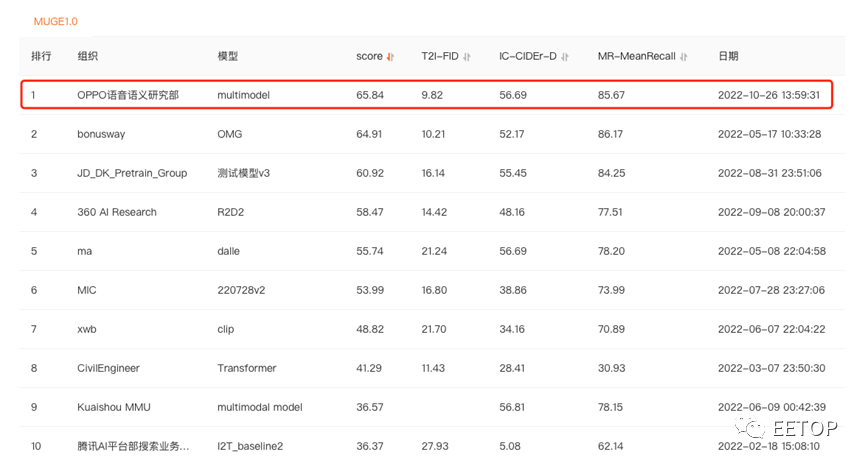Select organization 360 AI Research

click(x=117, y=212)
